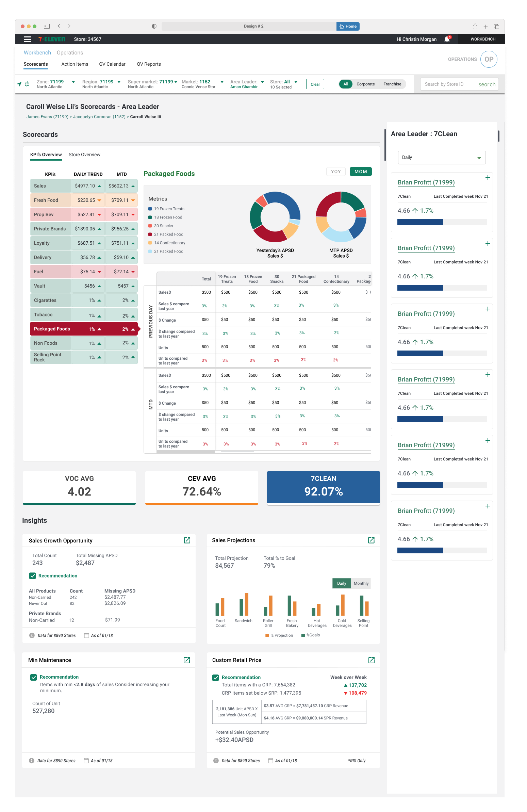This screenshot has width=527, height=812.
Task: Open Custom Retail Price external link icon
Action: coord(372,660)
